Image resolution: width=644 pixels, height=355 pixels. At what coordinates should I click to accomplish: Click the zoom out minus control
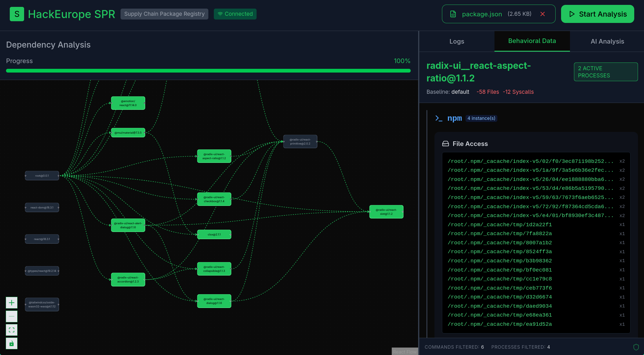pyautogui.click(x=11, y=316)
